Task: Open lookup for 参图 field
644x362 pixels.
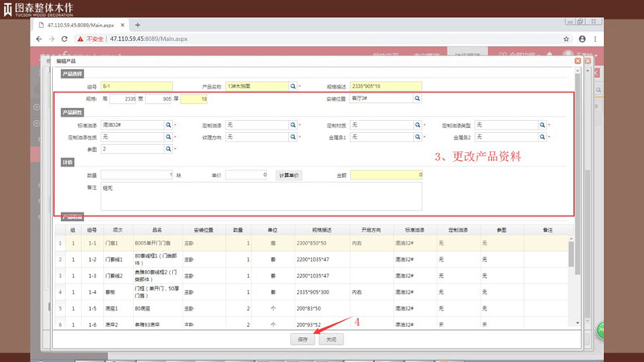Action: (x=168, y=149)
